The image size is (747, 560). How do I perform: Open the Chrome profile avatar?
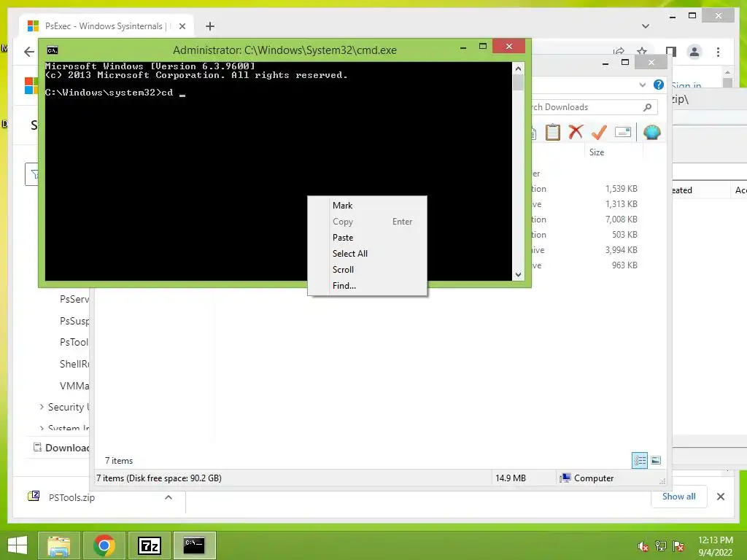tap(694, 52)
